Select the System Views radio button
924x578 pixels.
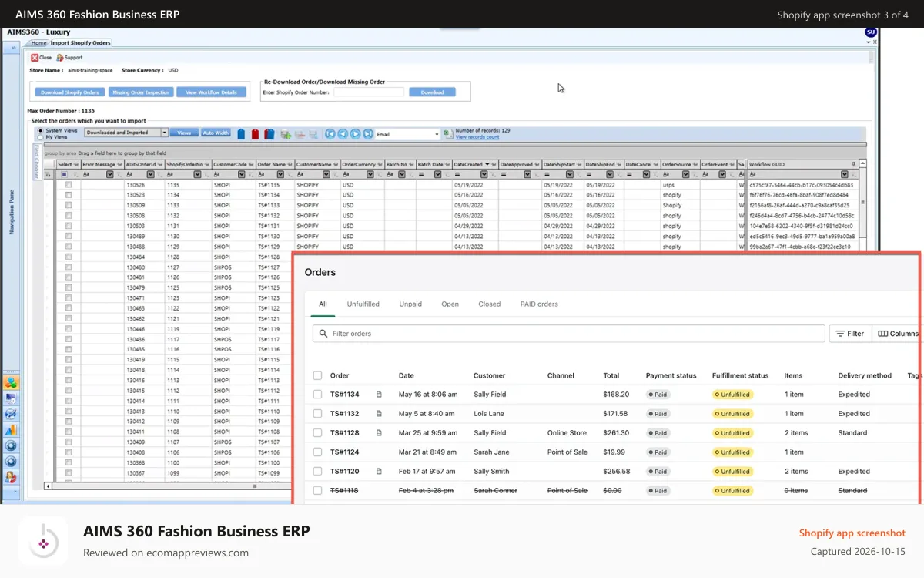coord(41,130)
